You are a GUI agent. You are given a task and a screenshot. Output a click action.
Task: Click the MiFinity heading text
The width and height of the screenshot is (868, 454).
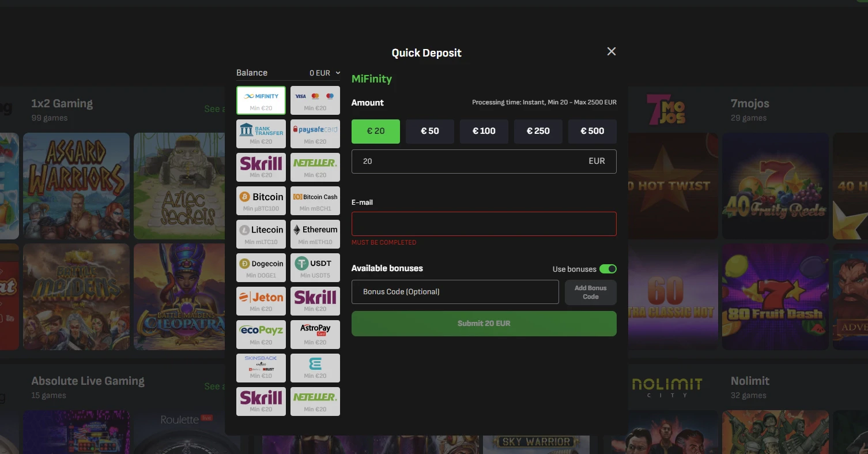[372, 78]
